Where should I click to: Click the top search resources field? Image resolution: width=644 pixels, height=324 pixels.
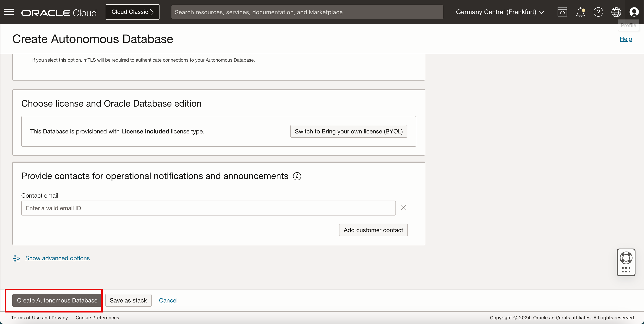[x=307, y=12]
